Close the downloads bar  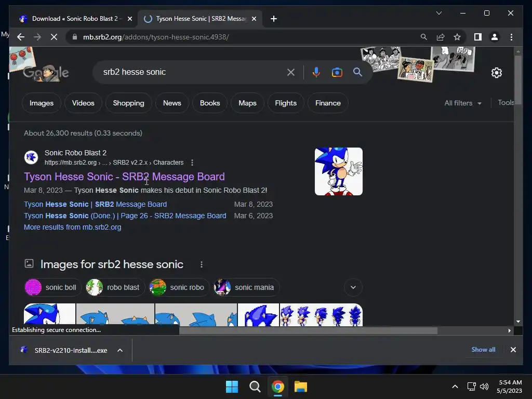point(513,350)
